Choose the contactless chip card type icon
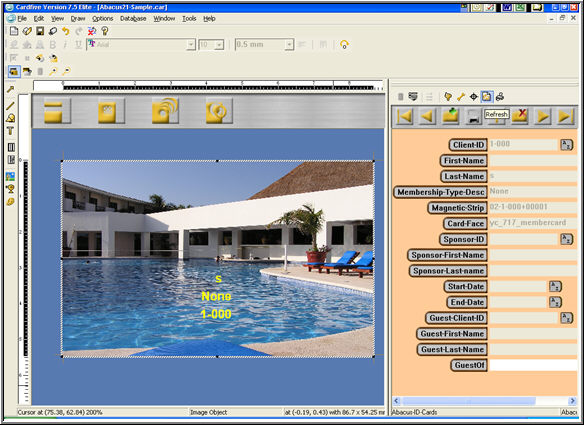The height and width of the screenshot is (425, 584). (x=165, y=111)
